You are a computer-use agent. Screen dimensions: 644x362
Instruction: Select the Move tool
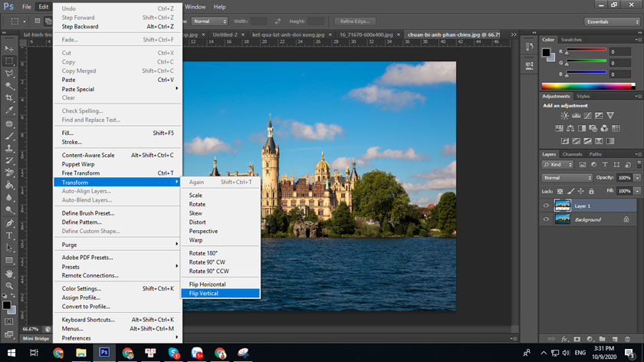point(9,48)
